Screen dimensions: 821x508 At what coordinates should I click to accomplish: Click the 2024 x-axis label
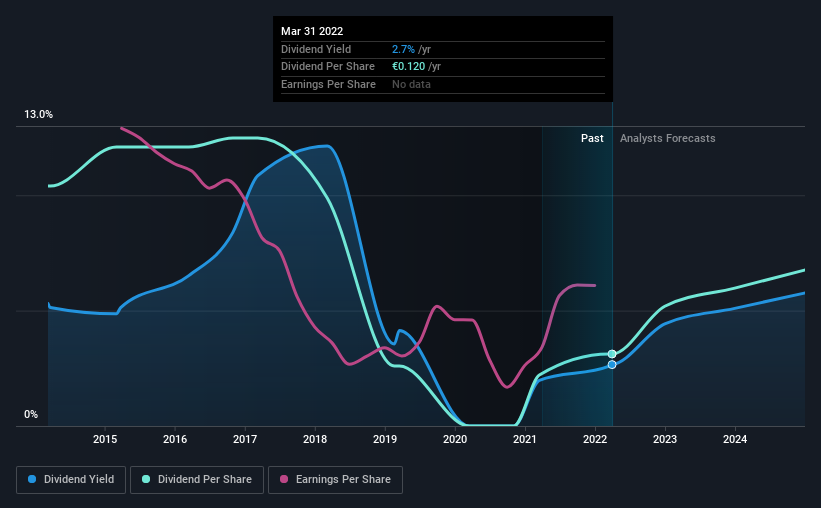pos(735,439)
